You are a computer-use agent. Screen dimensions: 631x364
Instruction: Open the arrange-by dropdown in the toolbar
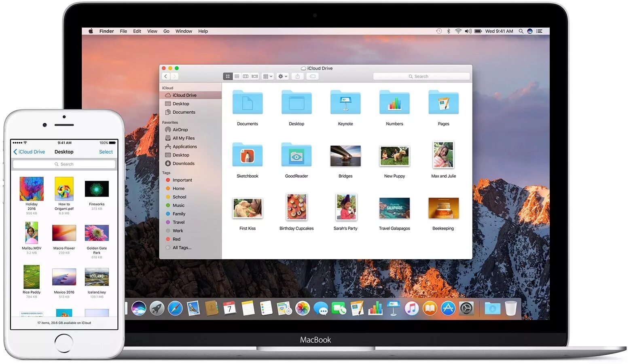tap(267, 76)
